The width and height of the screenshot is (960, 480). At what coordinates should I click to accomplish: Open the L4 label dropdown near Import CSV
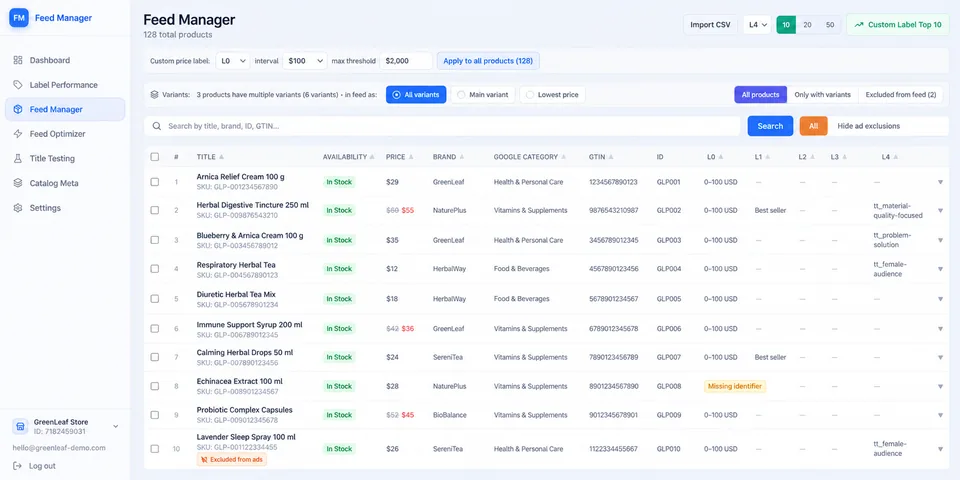757,24
